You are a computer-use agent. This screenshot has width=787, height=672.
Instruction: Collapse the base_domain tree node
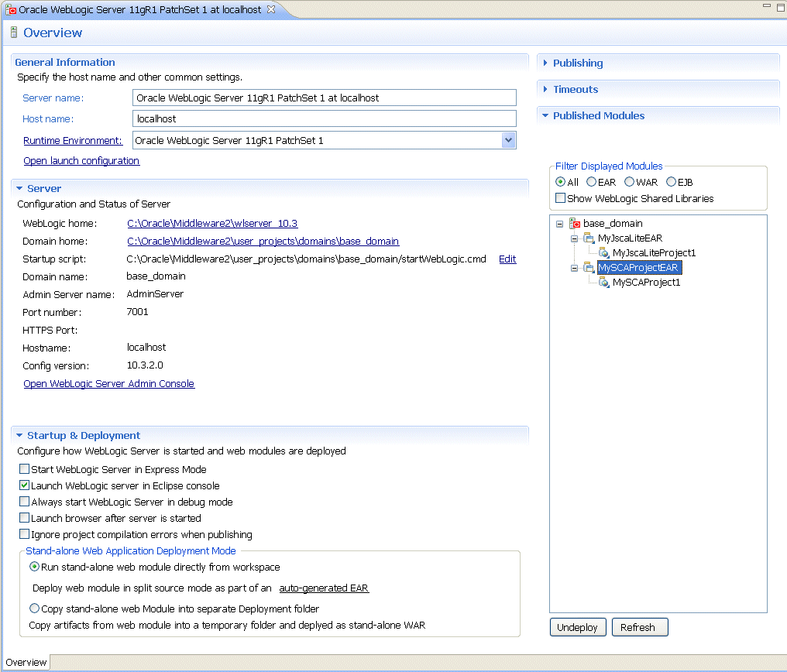[x=559, y=225]
